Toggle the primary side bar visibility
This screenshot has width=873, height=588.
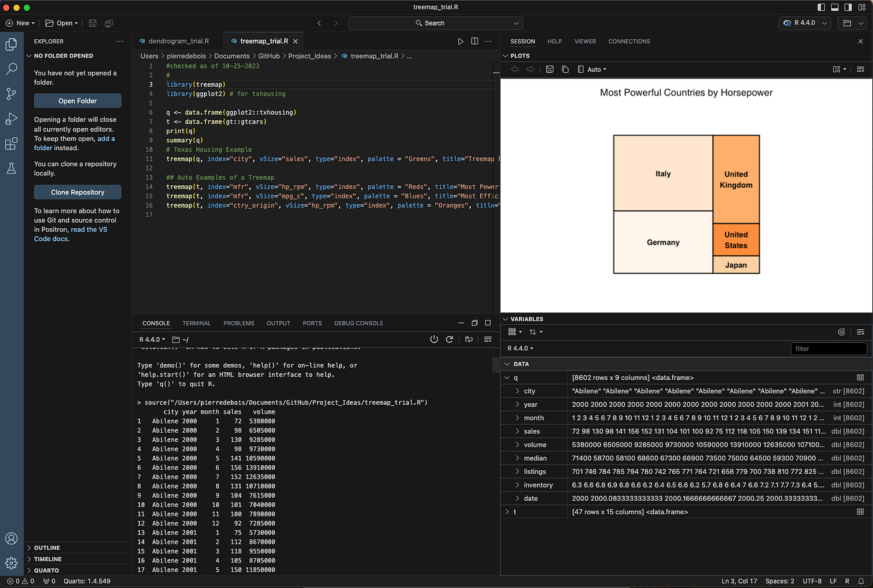click(x=821, y=7)
